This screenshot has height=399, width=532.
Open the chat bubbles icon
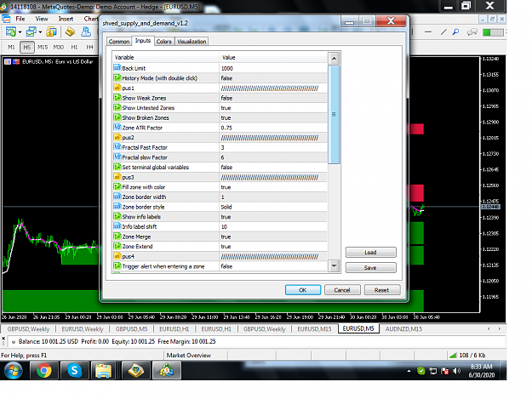(x=472, y=32)
